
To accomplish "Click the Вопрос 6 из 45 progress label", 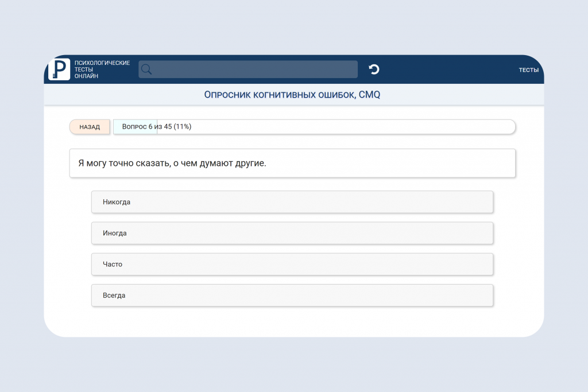I will [157, 127].
